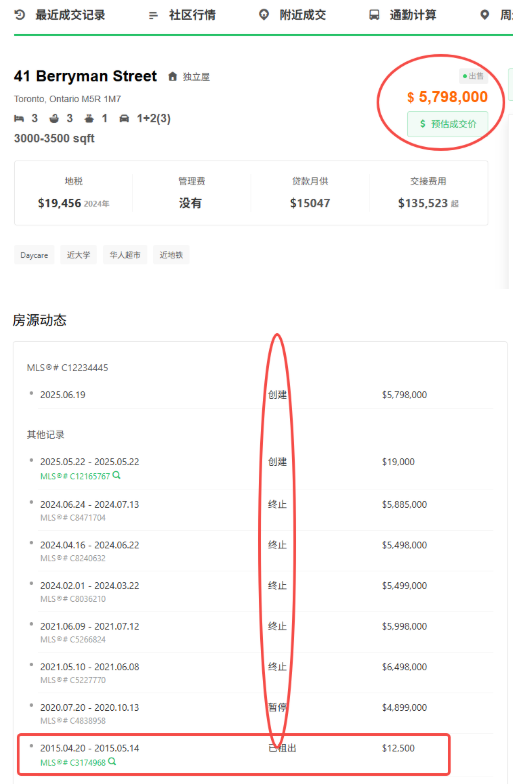Open MLS C12165767 listing link

pos(75,476)
